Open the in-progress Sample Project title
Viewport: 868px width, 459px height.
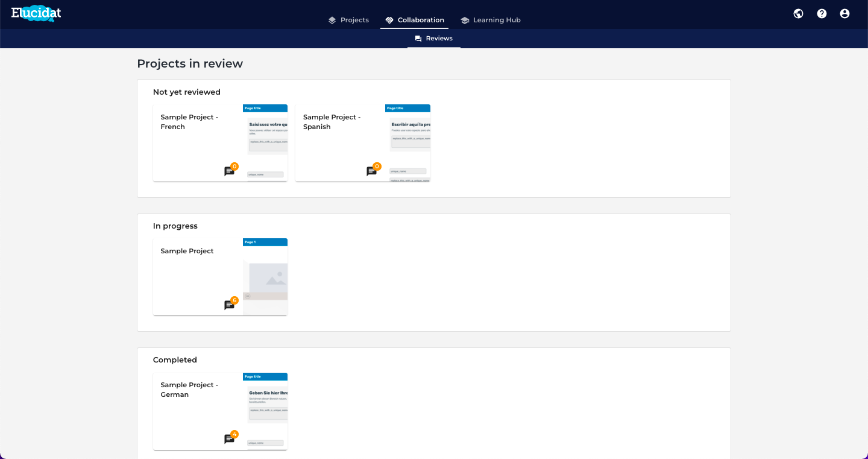[x=187, y=251]
